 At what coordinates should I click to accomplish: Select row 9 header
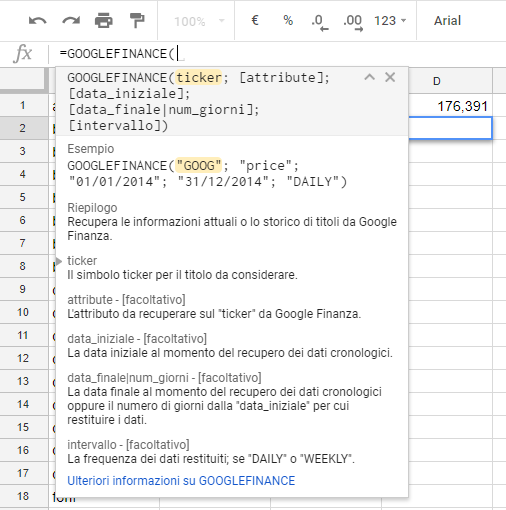pos(23,289)
